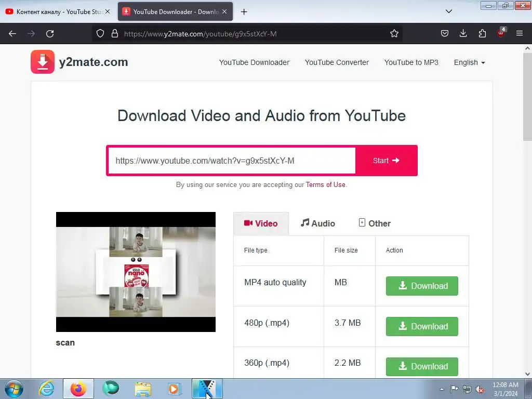Open the media player taskbar icon

point(175,389)
